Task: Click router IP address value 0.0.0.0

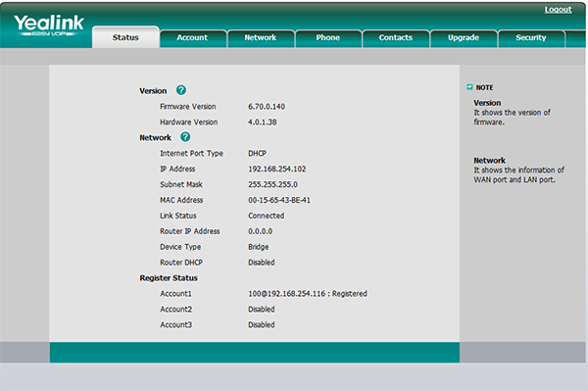Action: click(x=261, y=231)
